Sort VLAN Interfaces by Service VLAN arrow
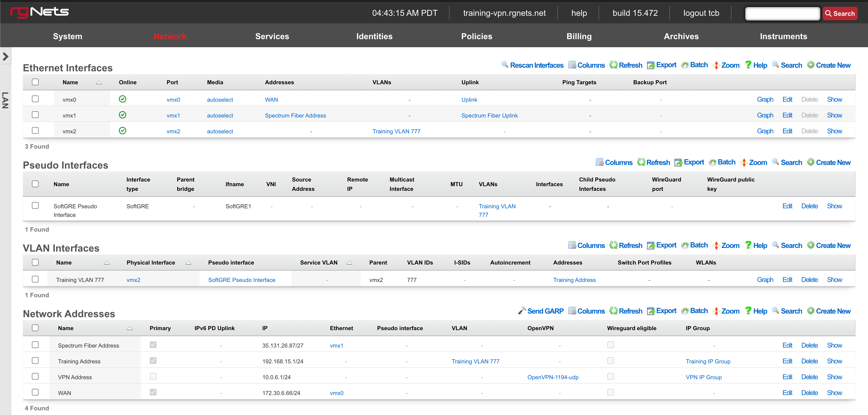 click(x=350, y=262)
